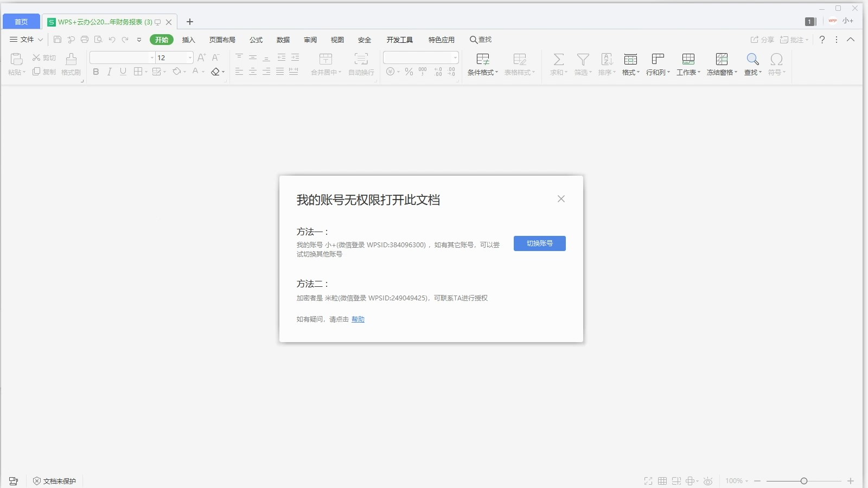Toggle Italic formatting

tap(110, 72)
